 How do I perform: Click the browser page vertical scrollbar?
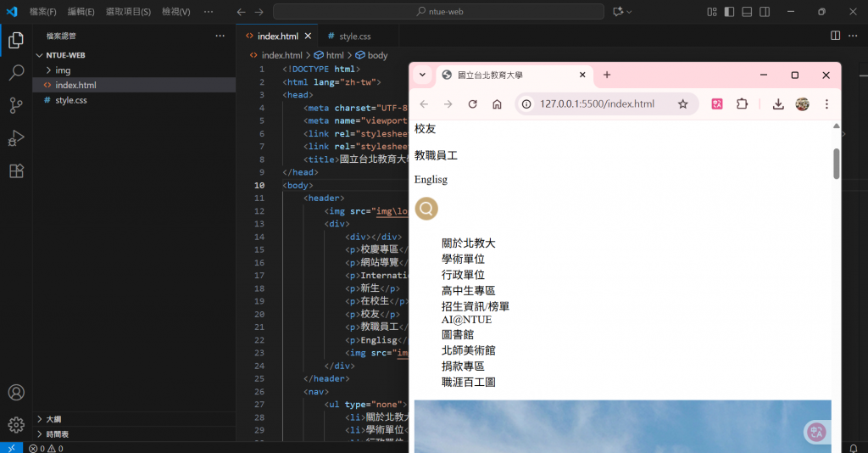(836, 164)
